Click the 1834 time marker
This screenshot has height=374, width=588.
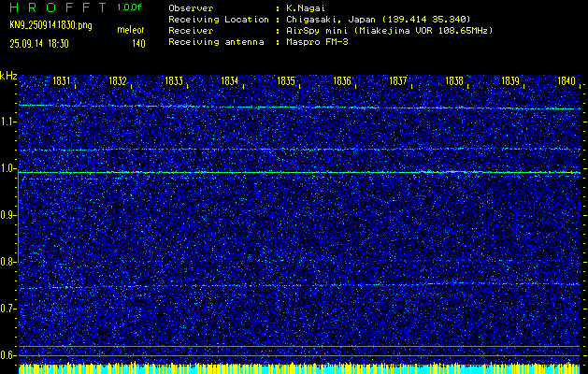pyautogui.click(x=230, y=80)
